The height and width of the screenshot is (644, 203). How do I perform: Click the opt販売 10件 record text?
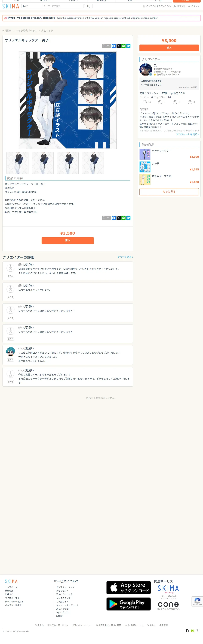(x=177, y=93)
